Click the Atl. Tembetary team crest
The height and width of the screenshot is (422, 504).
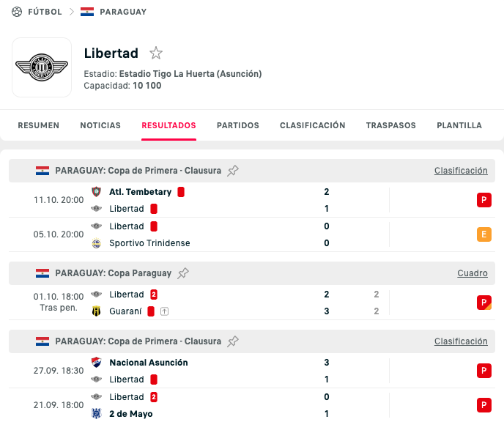point(96,192)
